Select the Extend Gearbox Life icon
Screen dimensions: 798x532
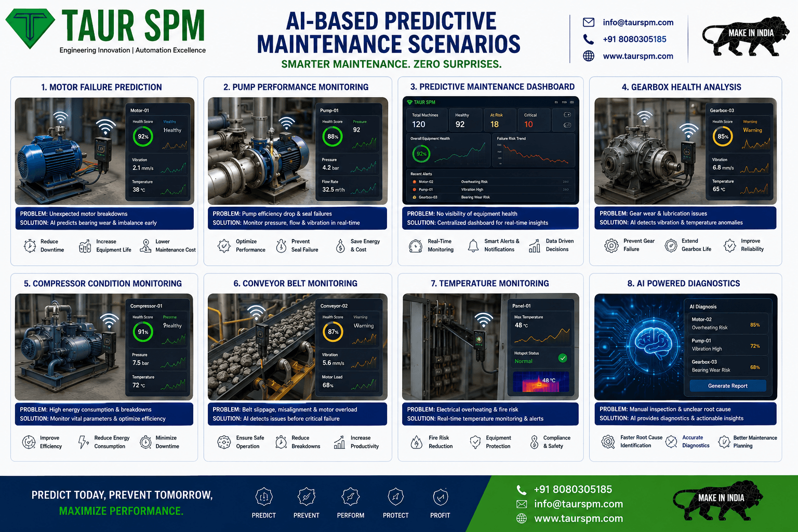tap(671, 245)
